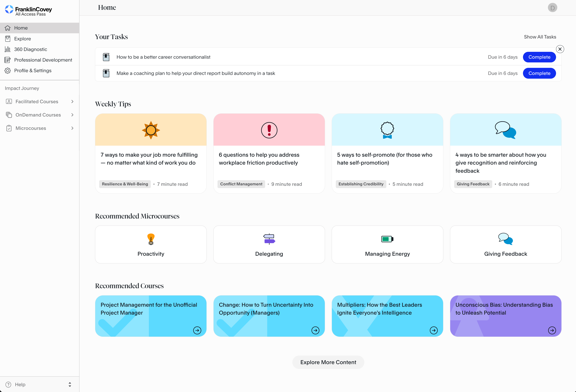Open the user avatar D icon
The height and width of the screenshot is (392, 576).
(x=552, y=8)
